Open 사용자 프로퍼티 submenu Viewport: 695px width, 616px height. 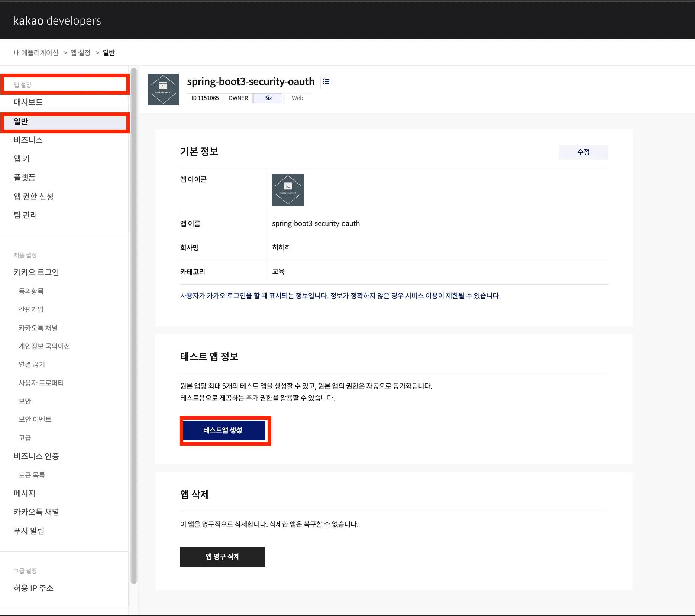click(x=41, y=383)
